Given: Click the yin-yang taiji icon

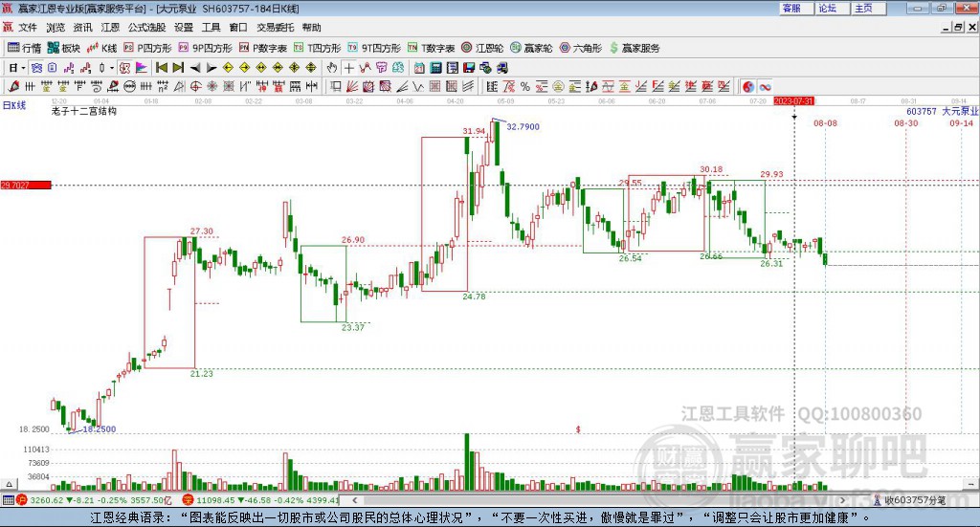Looking at the screenshot, I should (x=748, y=87).
